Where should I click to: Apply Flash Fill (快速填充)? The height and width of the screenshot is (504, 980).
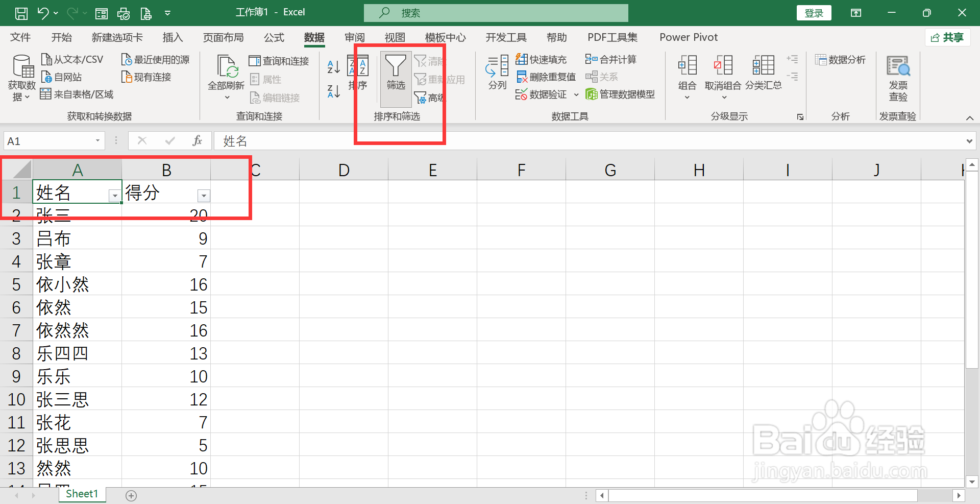coord(541,60)
